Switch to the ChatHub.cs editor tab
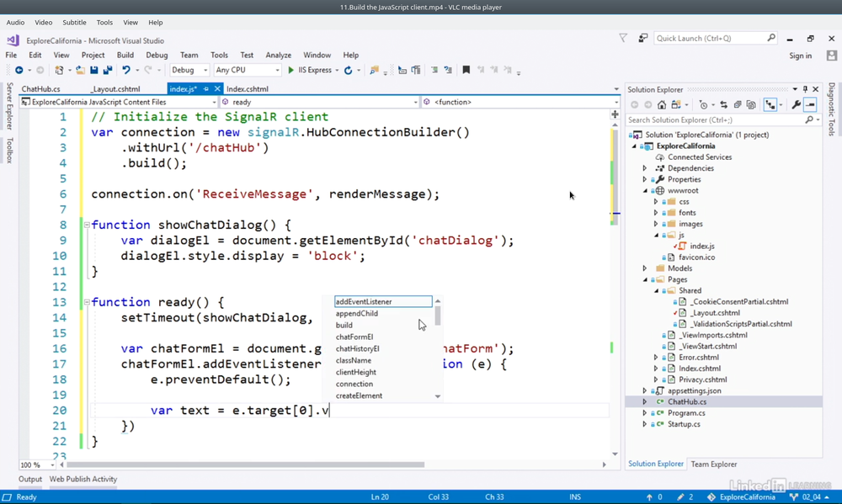 tap(40, 88)
